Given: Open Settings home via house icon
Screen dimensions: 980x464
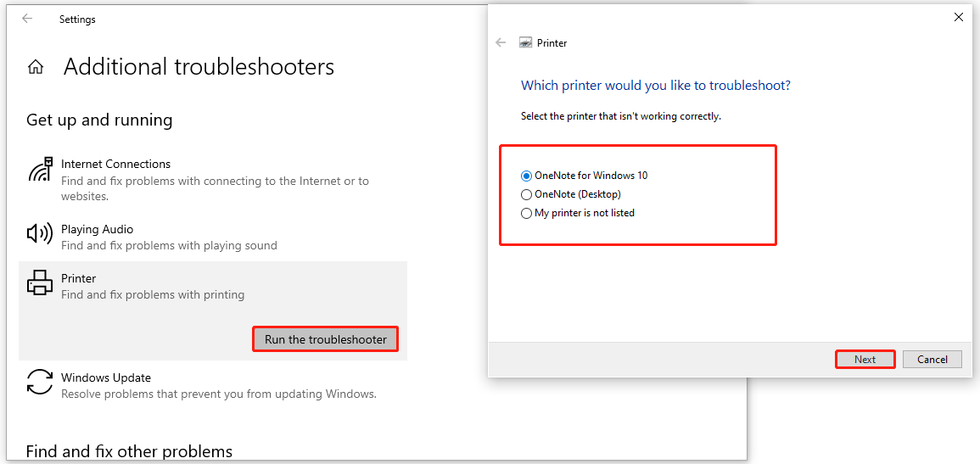Looking at the screenshot, I should [x=36, y=68].
